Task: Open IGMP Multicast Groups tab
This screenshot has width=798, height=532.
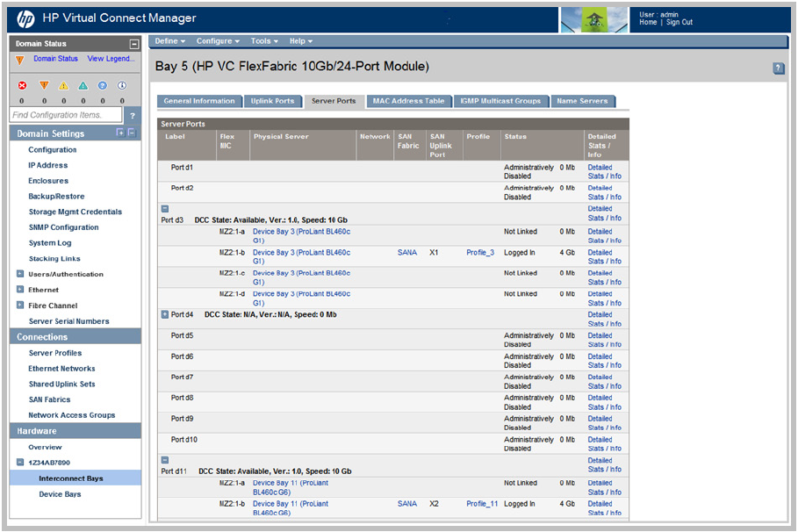Action: coord(500,101)
